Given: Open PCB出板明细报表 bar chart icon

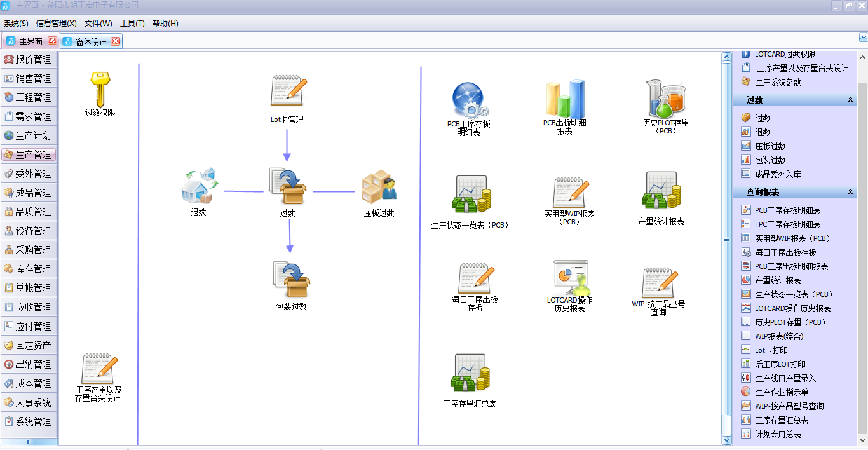Looking at the screenshot, I should pos(564,99).
